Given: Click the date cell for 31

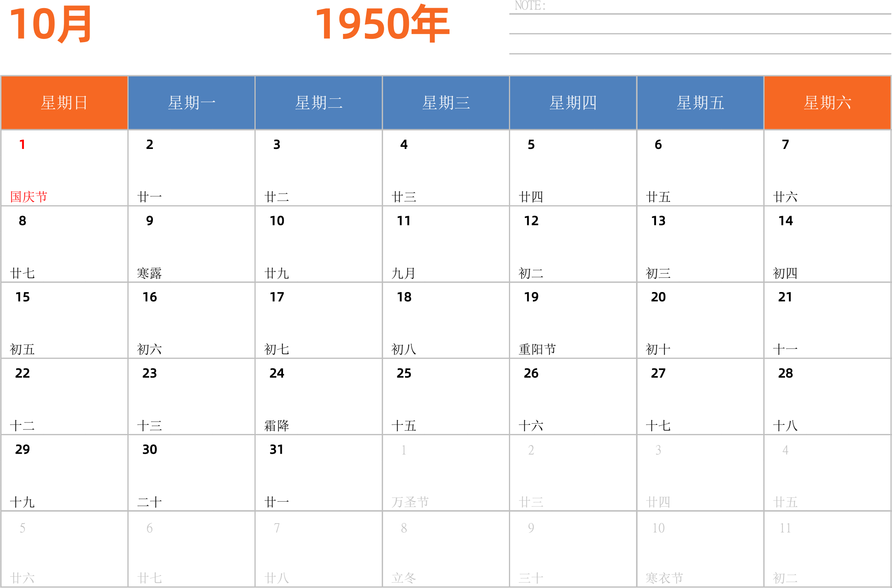Looking at the screenshot, I should coord(319,473).
